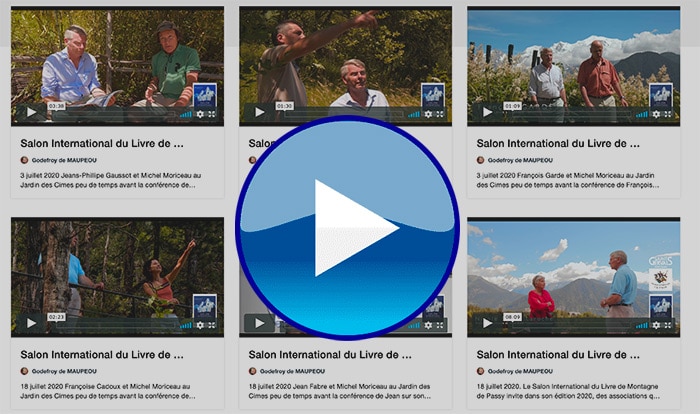Click the 08:09 duration badge
The width and height of the screenshot is (700, 414).
(x=512, y=317)
